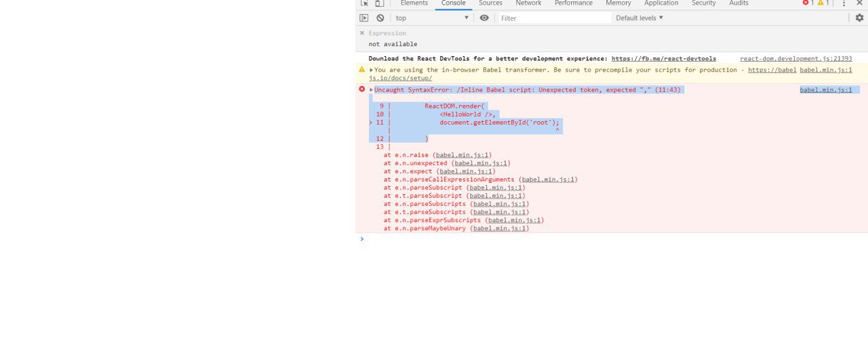Switch to the Elements tab
This screenshot has height=363, width=868.
pos(414,3)
